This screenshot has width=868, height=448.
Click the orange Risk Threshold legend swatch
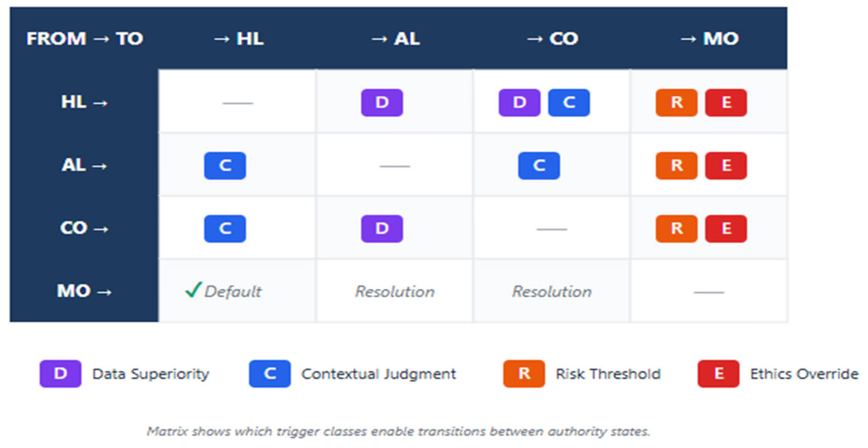[524, 373]
